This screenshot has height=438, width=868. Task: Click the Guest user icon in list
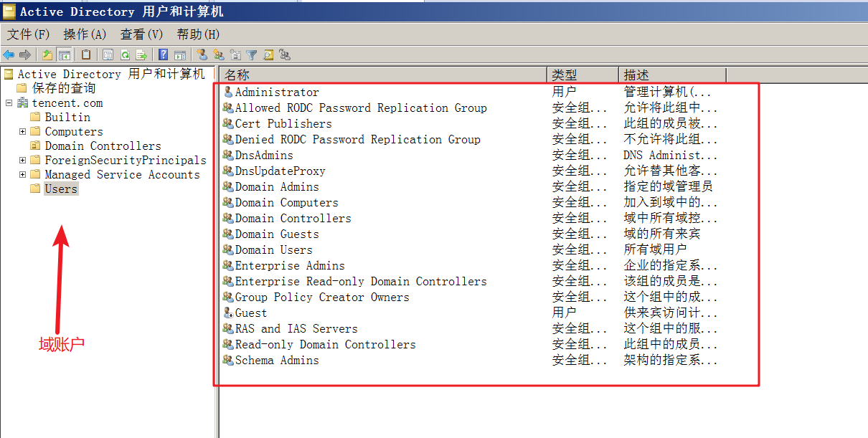point(229,313)
